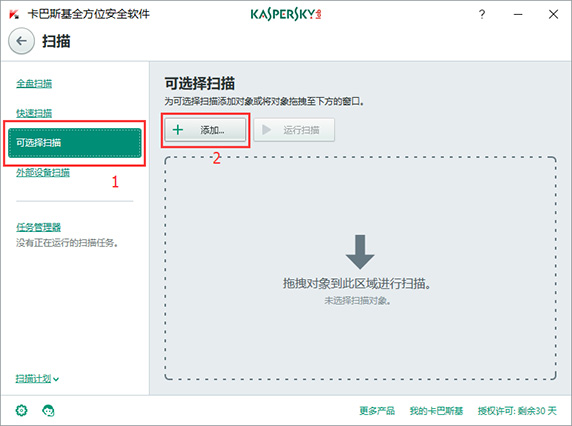This screenshot has width=572, height=426.
Task: Open 更多产品 more products link
Action: click(377, 411)
